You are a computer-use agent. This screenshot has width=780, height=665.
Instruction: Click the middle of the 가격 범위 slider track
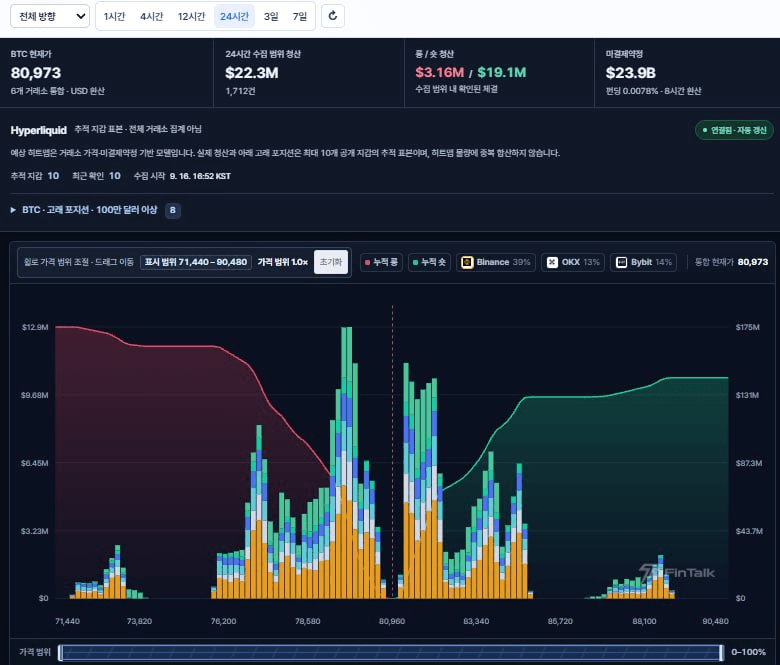[x=390, y=652]
